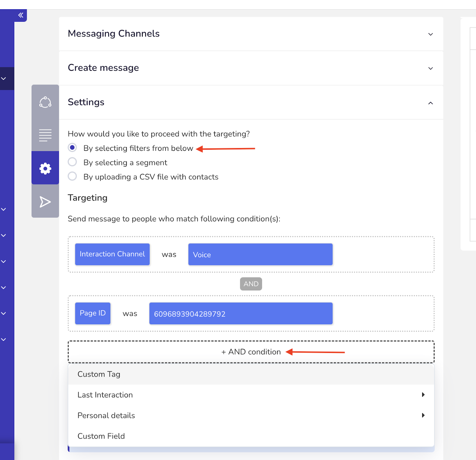Click the Voice value field
This screenshot has height=460, width=476.
click(260, 254)
